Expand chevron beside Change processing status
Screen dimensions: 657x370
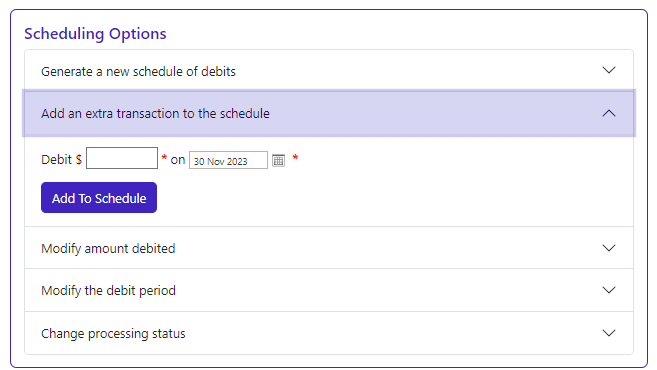click(608, 333)
